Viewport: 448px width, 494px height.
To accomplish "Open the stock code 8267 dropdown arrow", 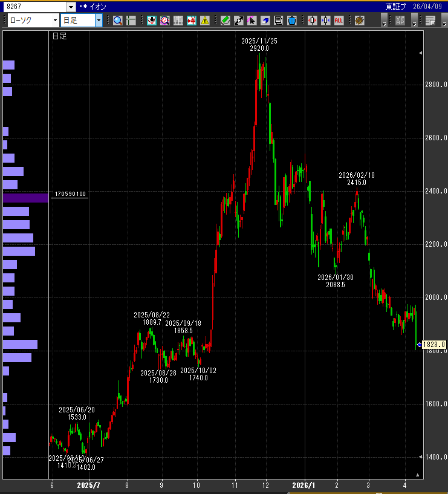I will pos(71,7).
